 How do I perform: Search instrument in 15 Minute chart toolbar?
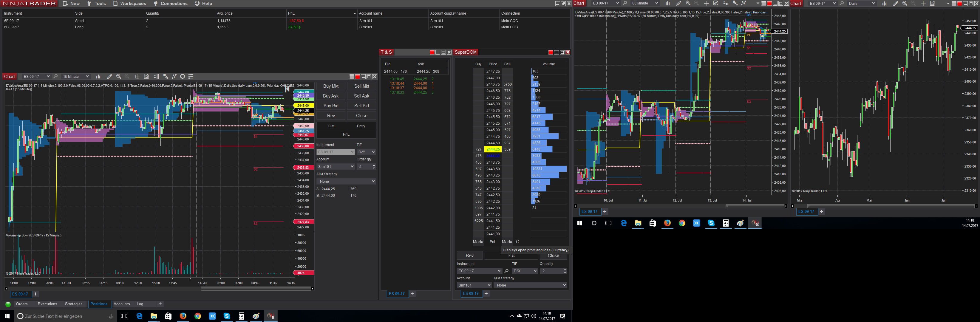(55, 76)
